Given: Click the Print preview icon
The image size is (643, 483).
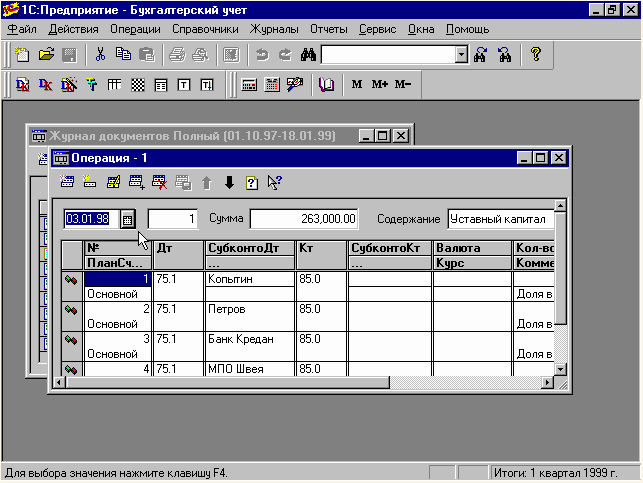Looking at the screenshot, I should click(200, 55).
